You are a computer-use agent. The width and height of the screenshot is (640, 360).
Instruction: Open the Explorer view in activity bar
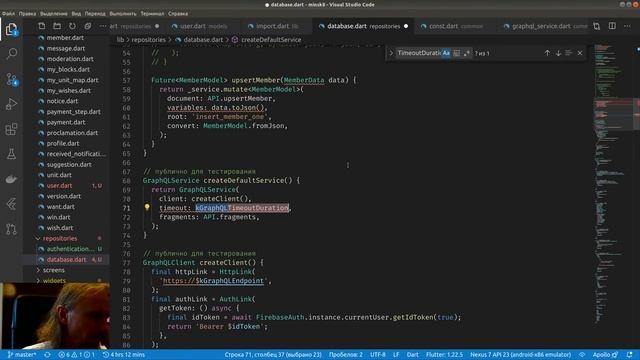[x=11, y=29]
